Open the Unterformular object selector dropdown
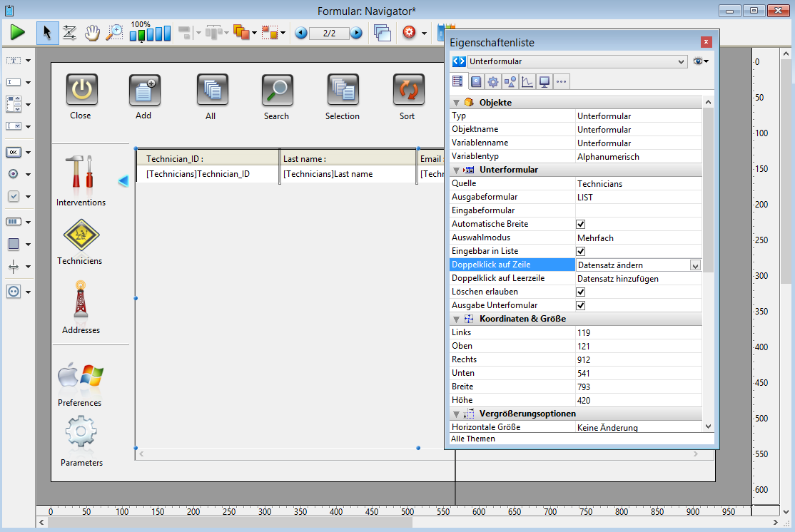The image size is (795, 532). (681, 62)
